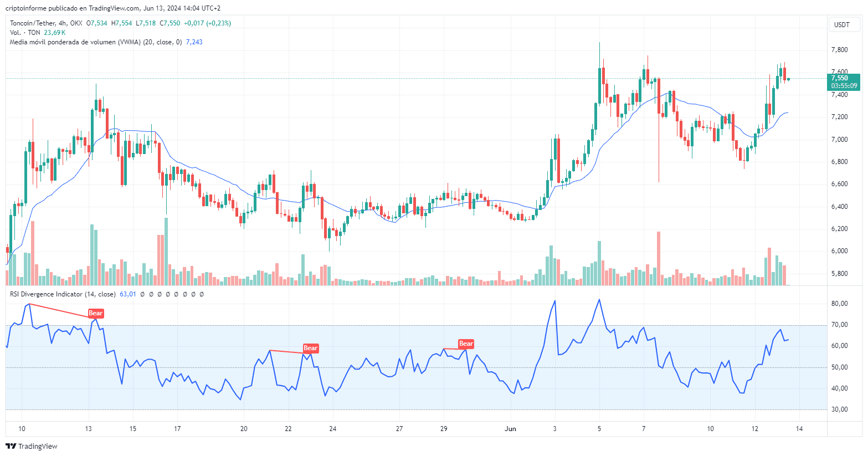The image size is (868, 456).
Task: Click the 6,600 price axis label
Action: pyautogui.click(x=839, y=184)
